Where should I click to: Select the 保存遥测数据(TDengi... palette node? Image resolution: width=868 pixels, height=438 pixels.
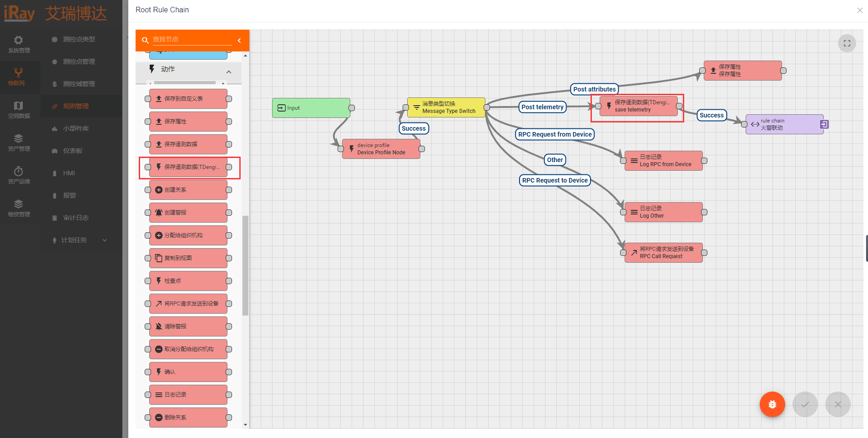[x=188, y=167]
